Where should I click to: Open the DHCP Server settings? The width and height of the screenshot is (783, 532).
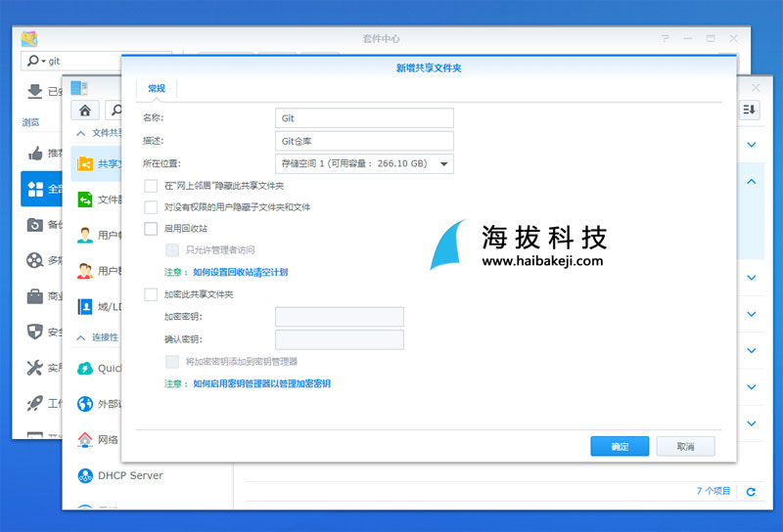129,475
